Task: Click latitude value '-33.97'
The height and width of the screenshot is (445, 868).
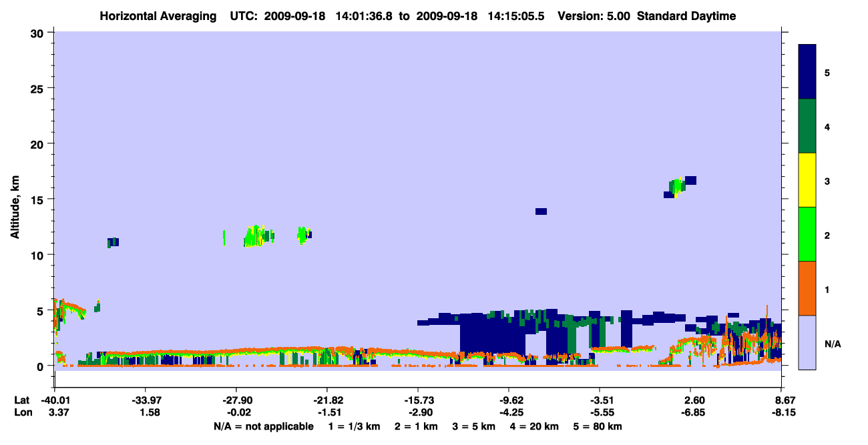Action: (145, 400)
